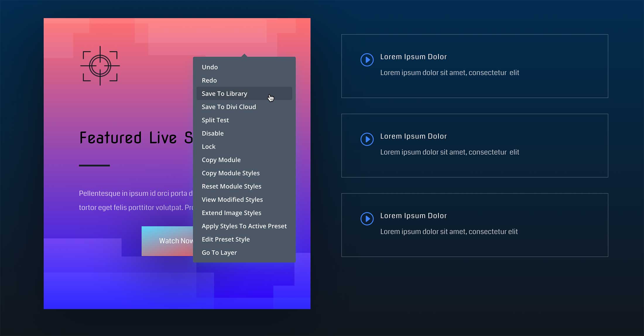Screen dimensions: 644x336
Task: Click the second blurb's play circle icon
Action: point(367,139)
